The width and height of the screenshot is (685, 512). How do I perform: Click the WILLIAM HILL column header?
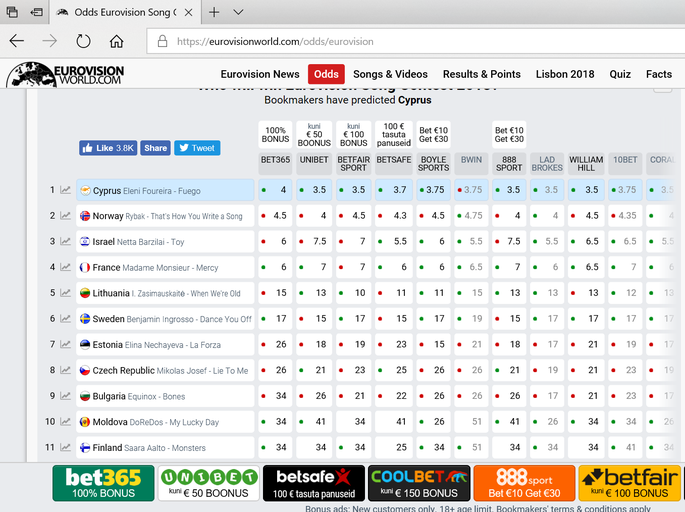point(586,164)
